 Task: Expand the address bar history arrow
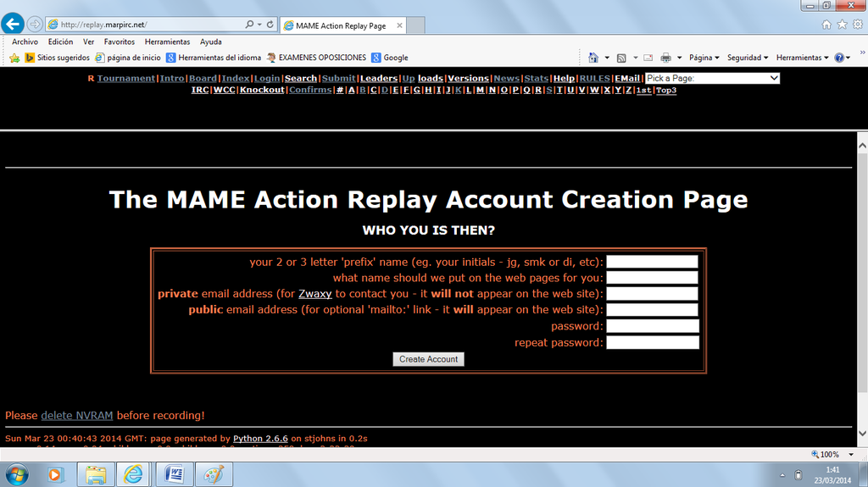pyautogui.click(x=259, y=25)
